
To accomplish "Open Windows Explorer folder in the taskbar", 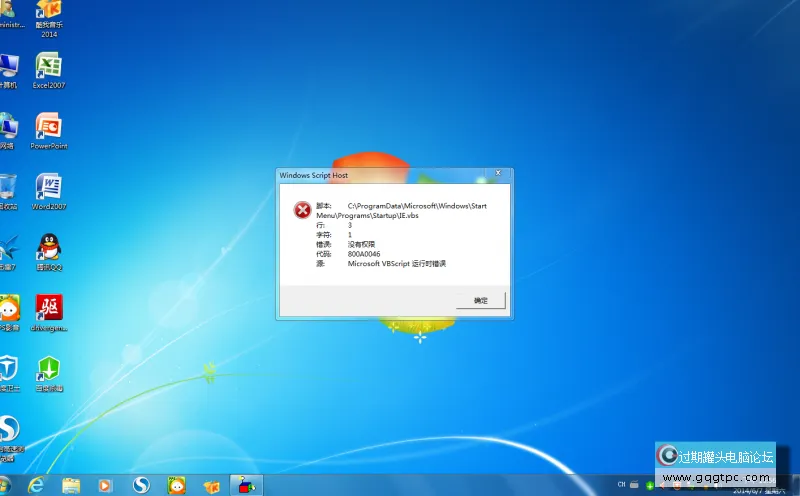I will pos(71,485).
